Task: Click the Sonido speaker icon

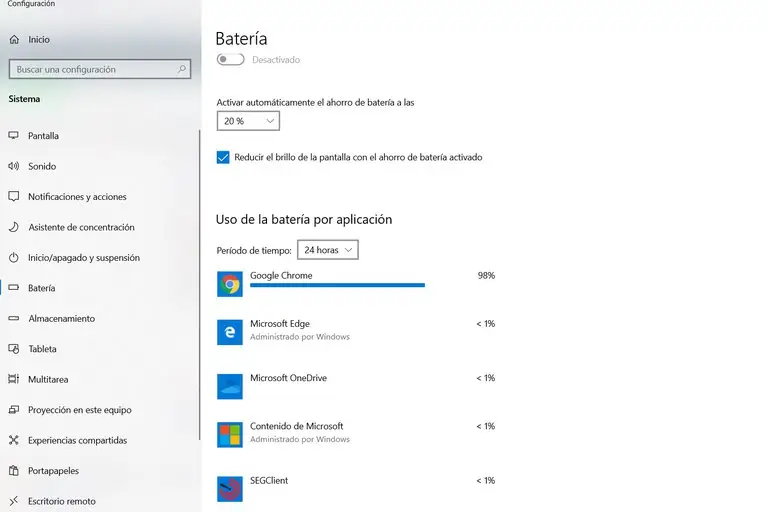Action: pos(14,166)
